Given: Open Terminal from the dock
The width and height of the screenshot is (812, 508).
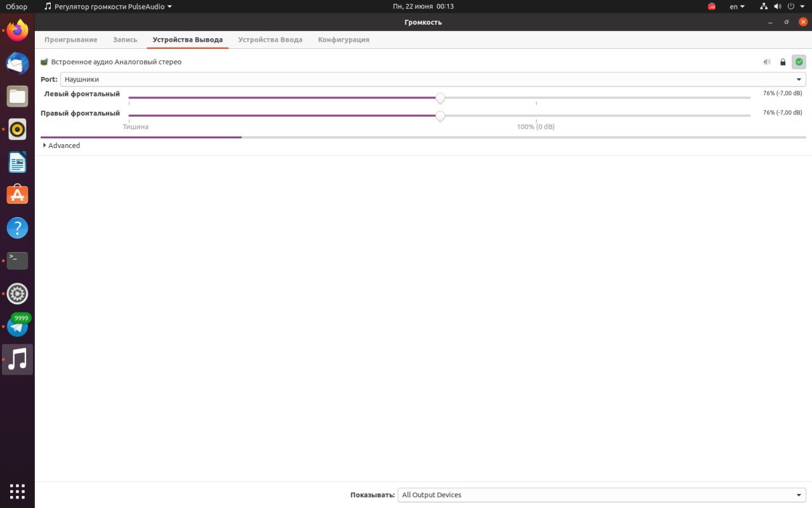Looking at the screenshot, I should (x=17, y=261).
